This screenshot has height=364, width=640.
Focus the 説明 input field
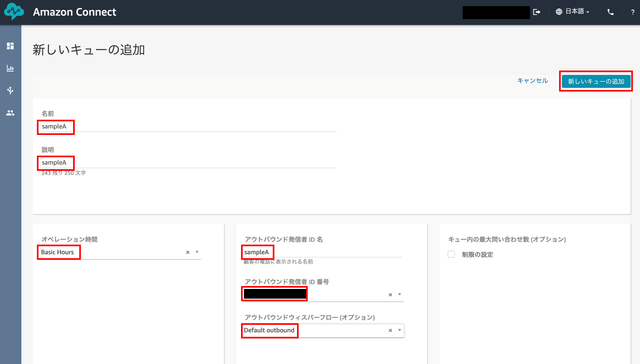(x=189, y=163)
